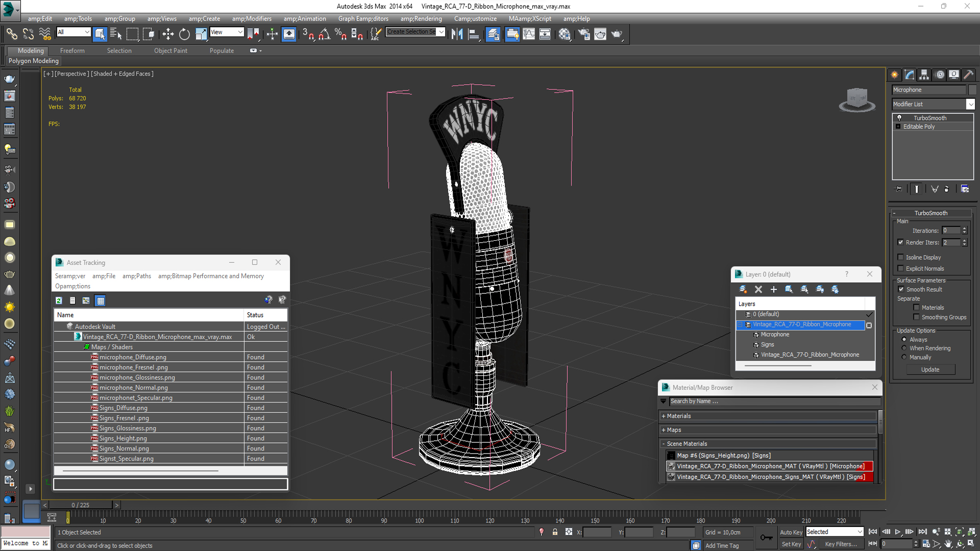980x551 pixels.
Task: Open the ViewCube in the viewport
Action: coord(857,99)
